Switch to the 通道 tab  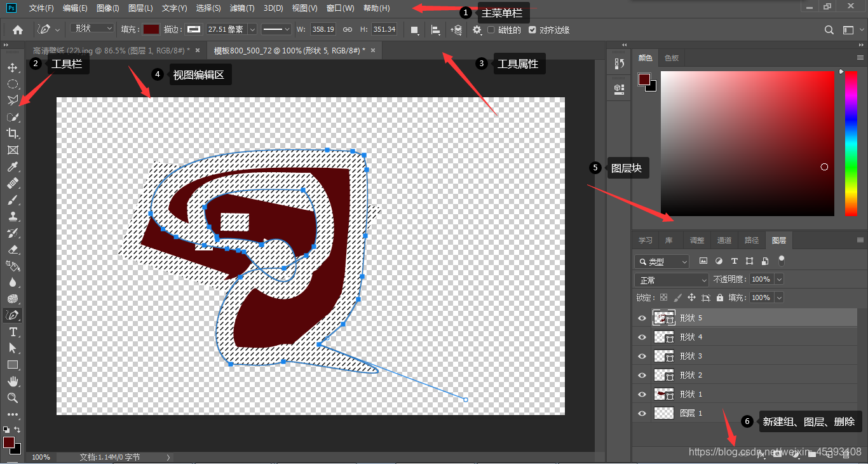pos(724,240)
